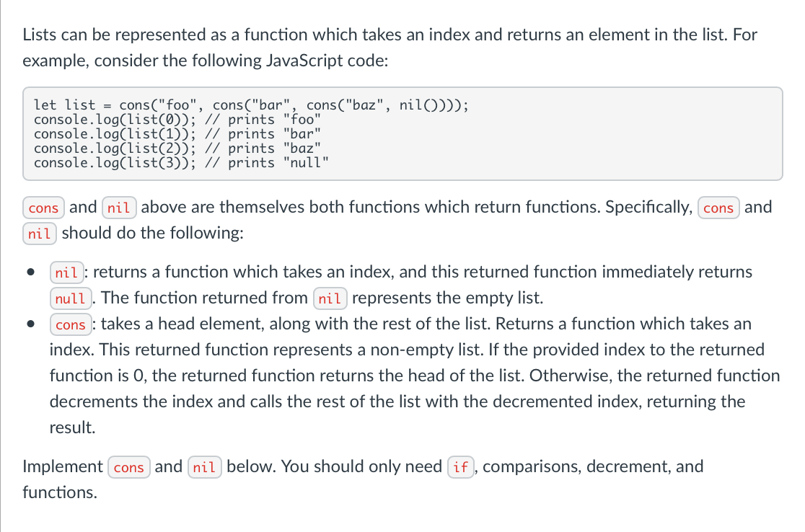Click the nil badge starting the first bullet
Image resolution: width=805 pixels, height=532 pixels.
pos(66,272)
